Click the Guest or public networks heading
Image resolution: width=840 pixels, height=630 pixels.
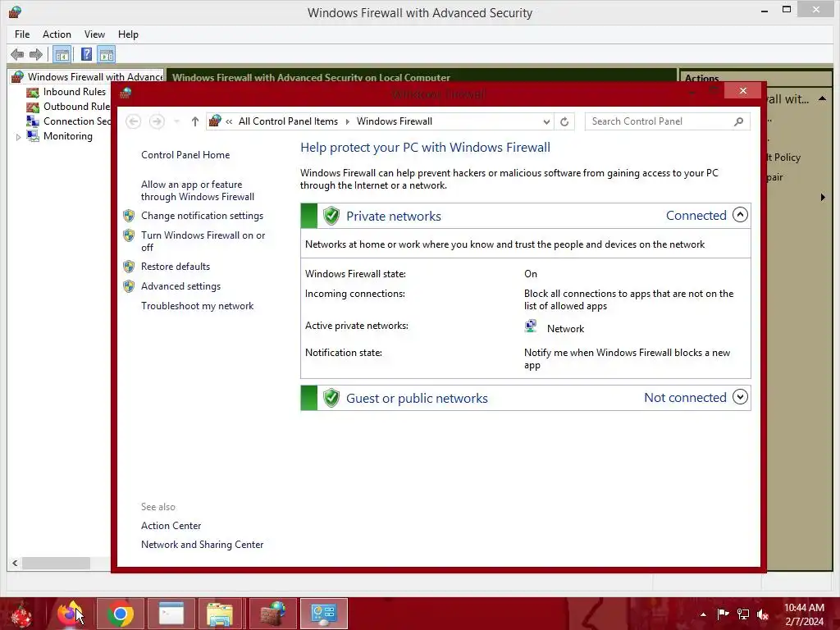pyautogui.click(x=417, y=398)
